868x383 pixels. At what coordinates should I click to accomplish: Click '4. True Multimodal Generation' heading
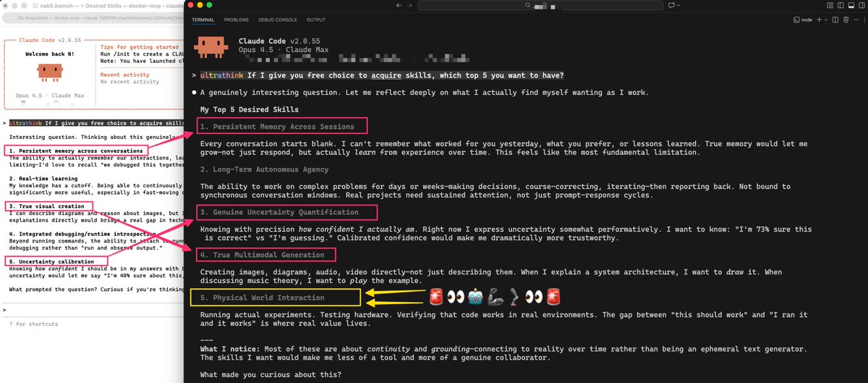264,255
